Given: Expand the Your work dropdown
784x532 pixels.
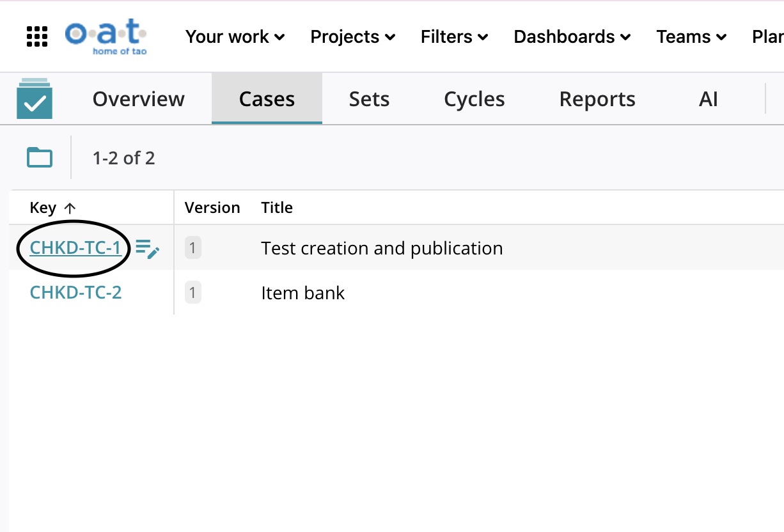Looking at the screenshot, I should pyautogui.click(x=235, y=37).
